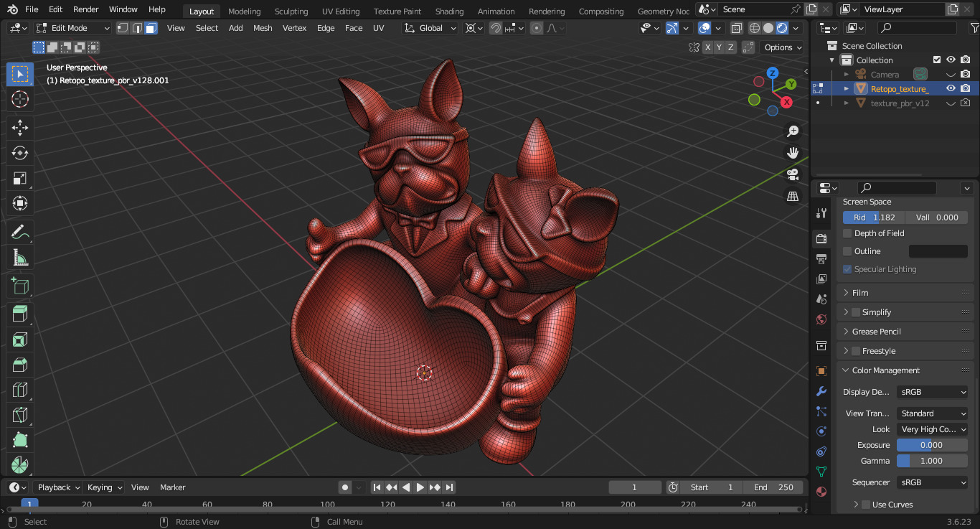
Task: Switch to the UV Editing workspace tab
Action: [341, 11]
